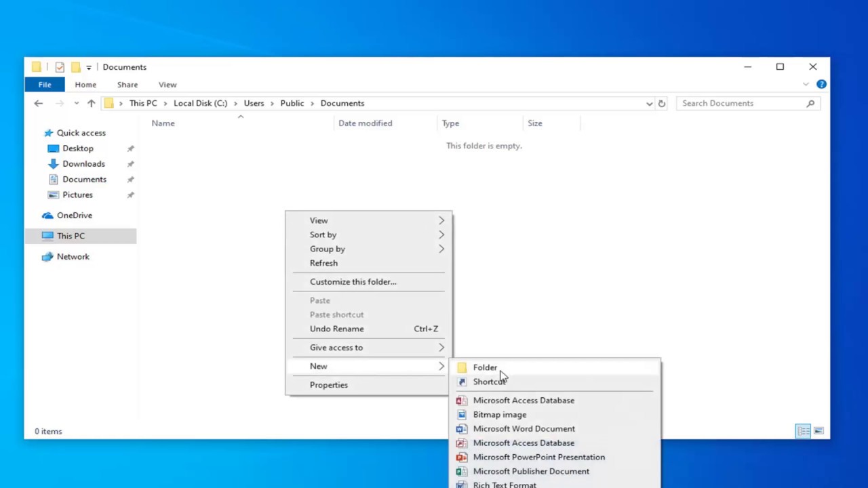868x488 pixels.
Task: Open the address bar history dropdown
Action: (649, 104)
